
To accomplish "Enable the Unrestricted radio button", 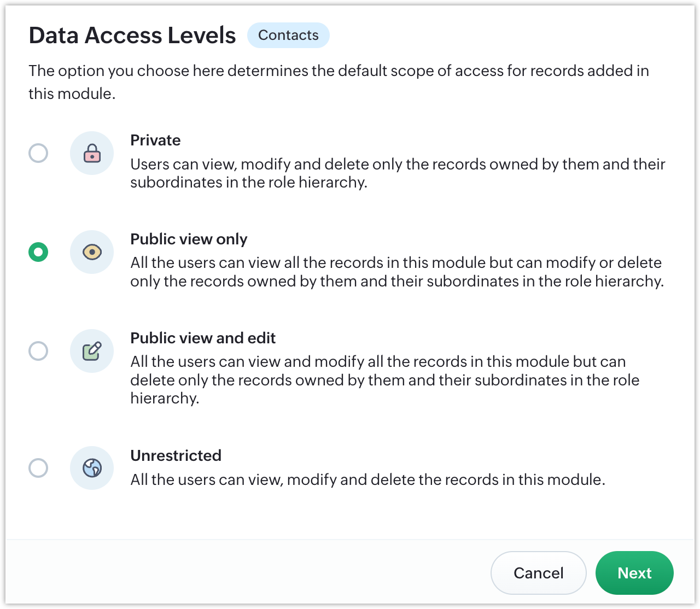I will coord(38,468).
